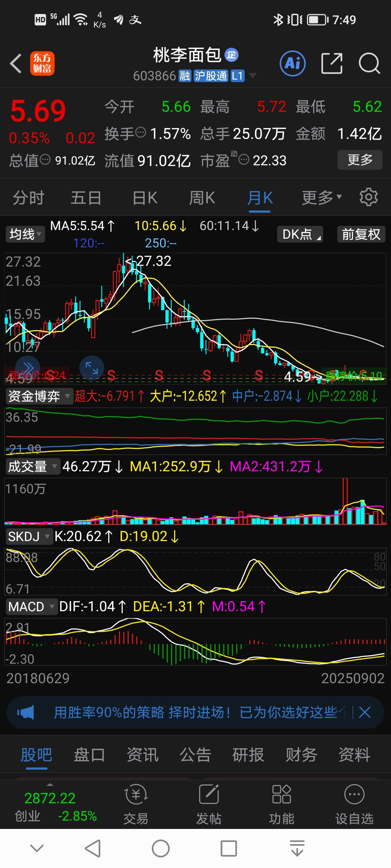
Task: Tap Android home circle button
Action: [x=161, y=848]
